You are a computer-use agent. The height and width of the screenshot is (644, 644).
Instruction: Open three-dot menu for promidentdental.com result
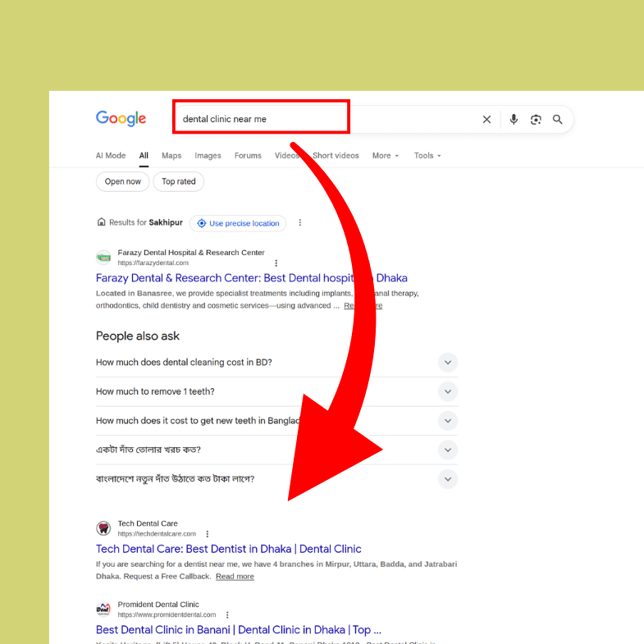click(227, 614)
